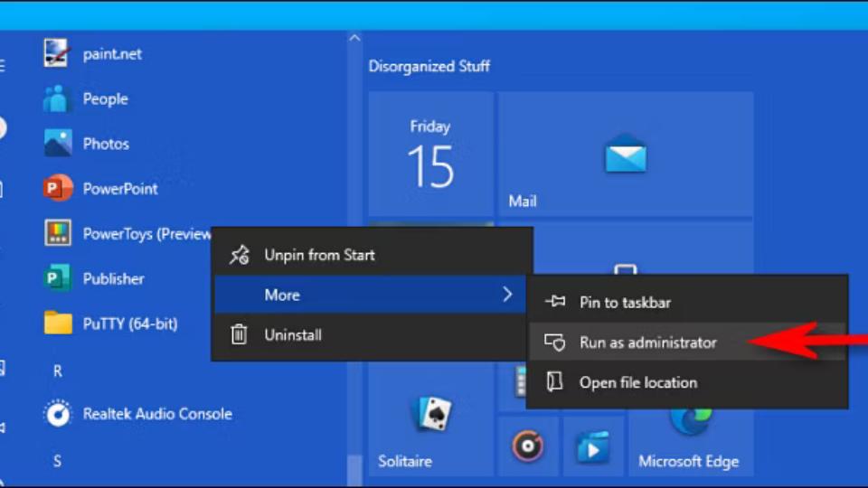Click the Publisher label

click(114, 278)
